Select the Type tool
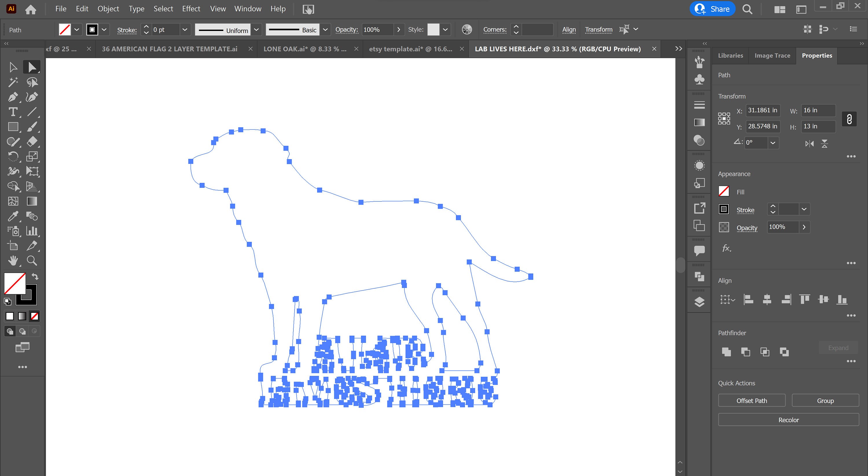Image resolution: width=868 pixels, height=476 pixels. [x=13, y=112]
